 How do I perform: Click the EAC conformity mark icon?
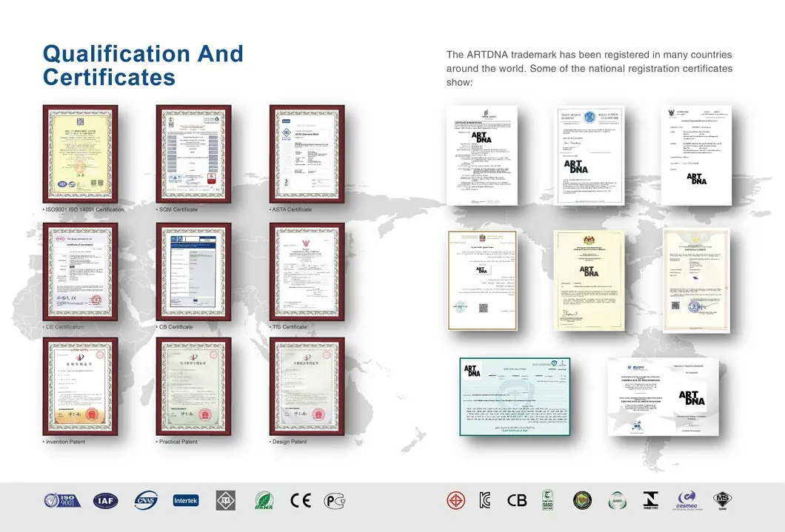[335, 500]
